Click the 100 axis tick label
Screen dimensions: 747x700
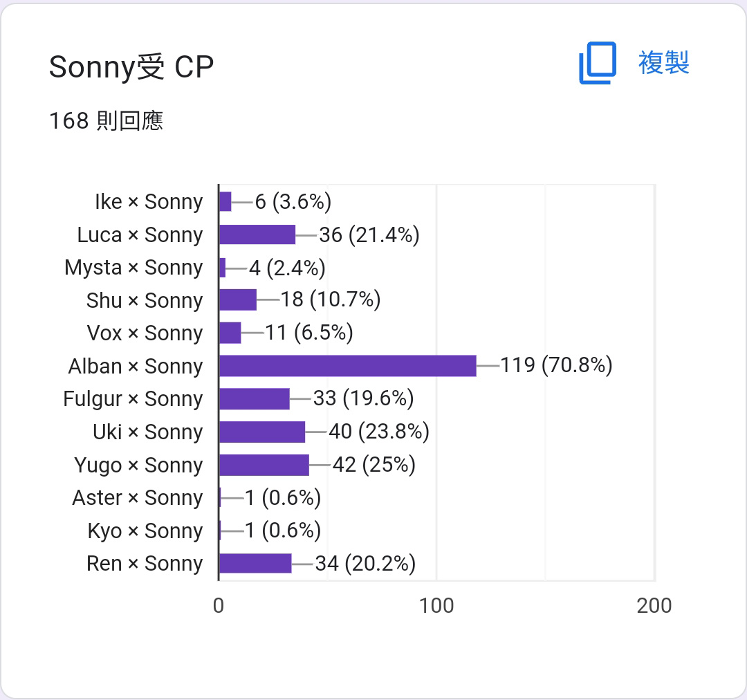436,606
